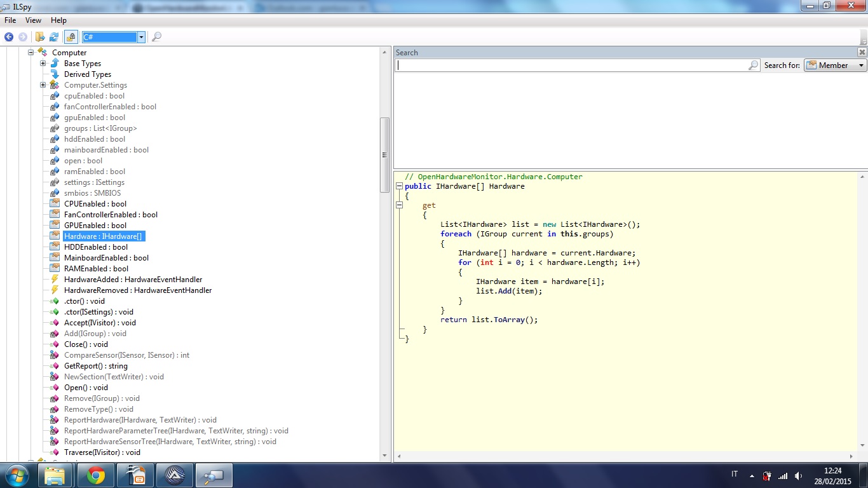
Task: Open the File menu
Action: point(10,20)
